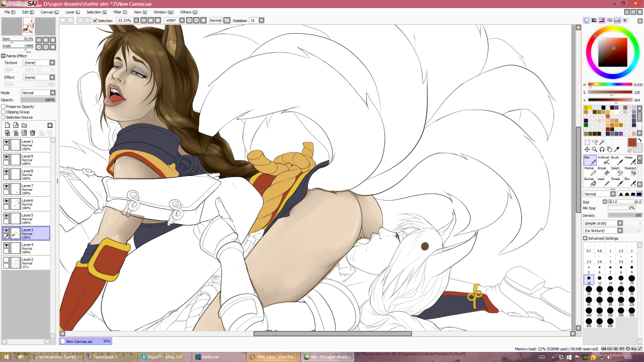Show the color wheel panel
644x362 pixels.
[587, 21]
